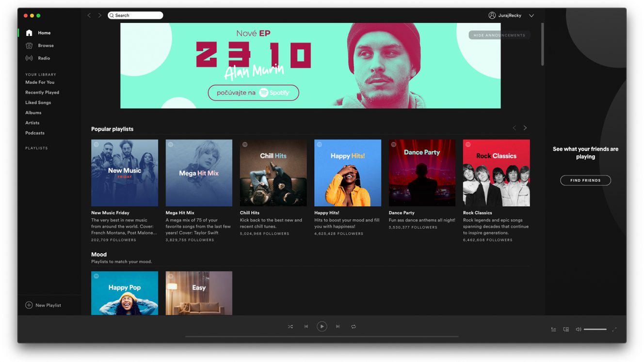Toggle repeat mode
The width and height of the screenshot is (644, 362).
354,327
